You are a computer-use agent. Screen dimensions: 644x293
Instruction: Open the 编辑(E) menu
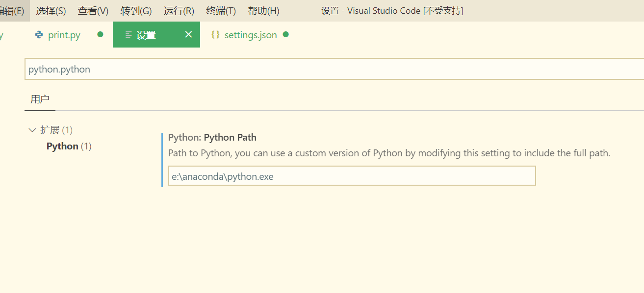pos(11,10)
